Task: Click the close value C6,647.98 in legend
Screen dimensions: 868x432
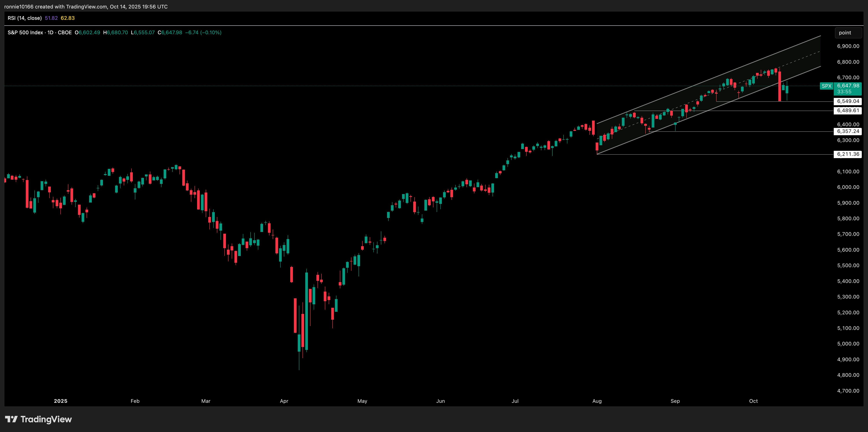Action: click(x=170, y=33)
